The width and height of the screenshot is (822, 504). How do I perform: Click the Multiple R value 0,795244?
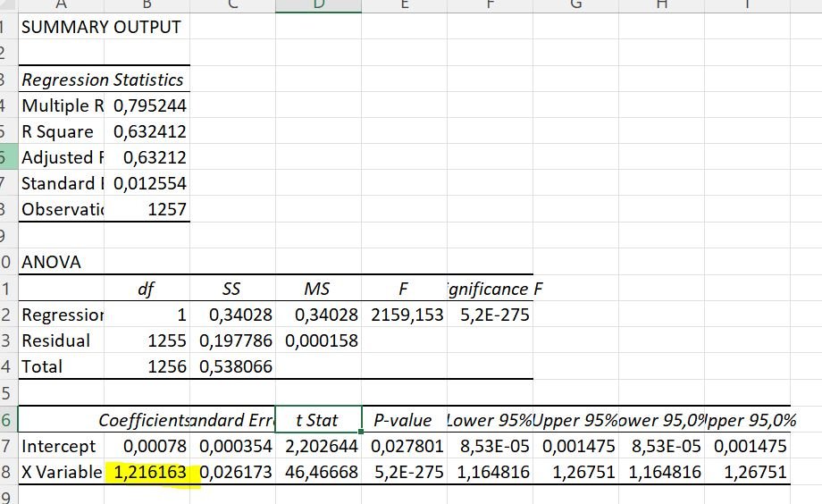pyautogui.click(x=149, y=105)
